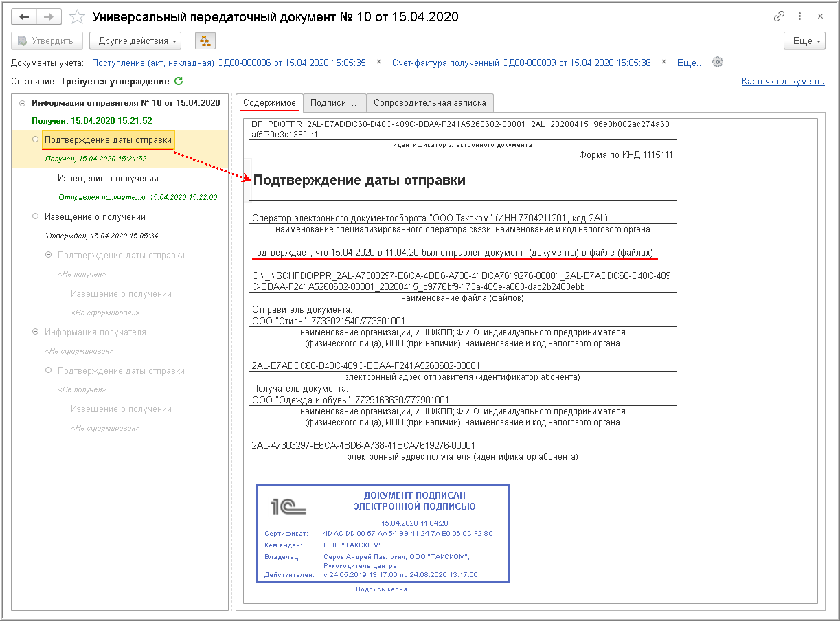
Task: Click Состояние: Требуется утверждение text
Action: (x=90, y=82)
